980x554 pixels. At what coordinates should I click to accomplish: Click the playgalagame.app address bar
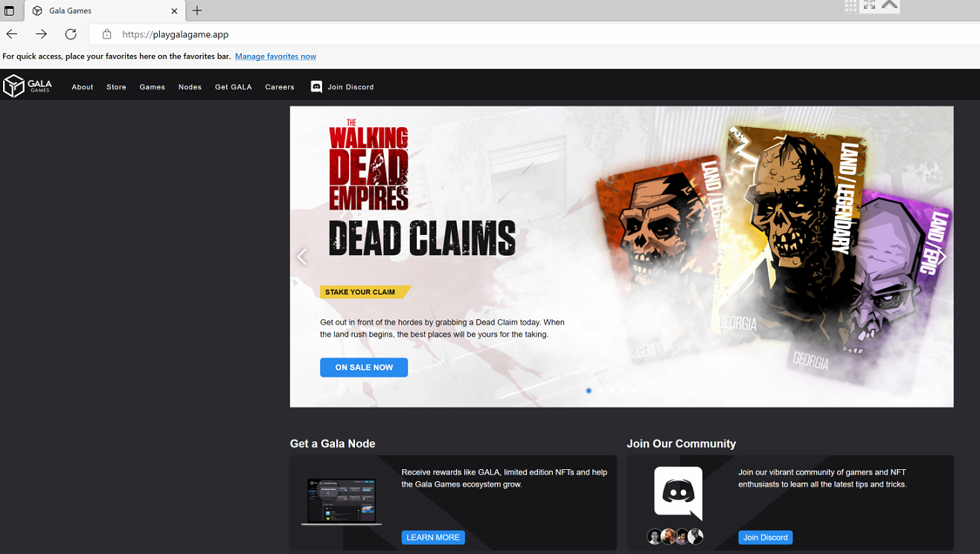pyautogui.click(x=536, y=34)
